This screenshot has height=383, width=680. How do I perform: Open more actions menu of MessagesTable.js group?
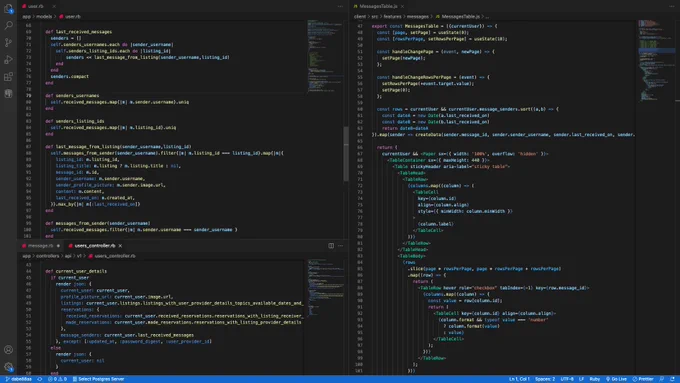pyautogui.click(x=672, y=6)
